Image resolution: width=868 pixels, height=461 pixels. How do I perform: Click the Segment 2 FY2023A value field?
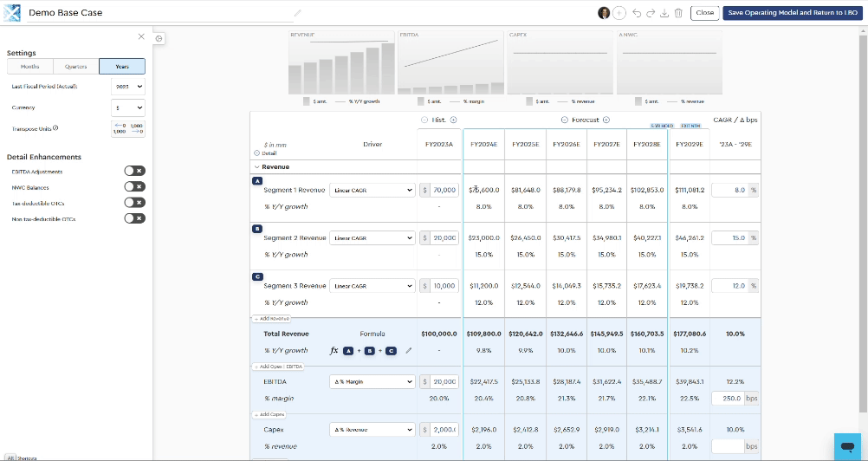(443, 237)
